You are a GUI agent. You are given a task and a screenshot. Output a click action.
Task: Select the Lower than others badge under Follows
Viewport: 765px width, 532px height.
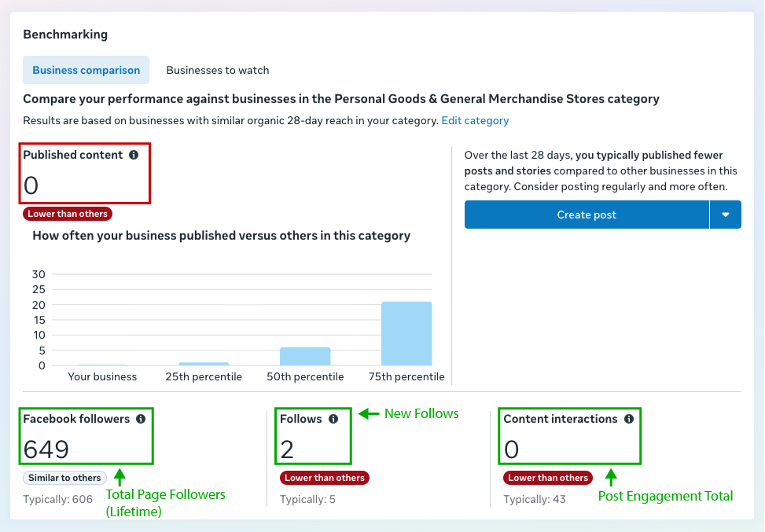point(325,478)
